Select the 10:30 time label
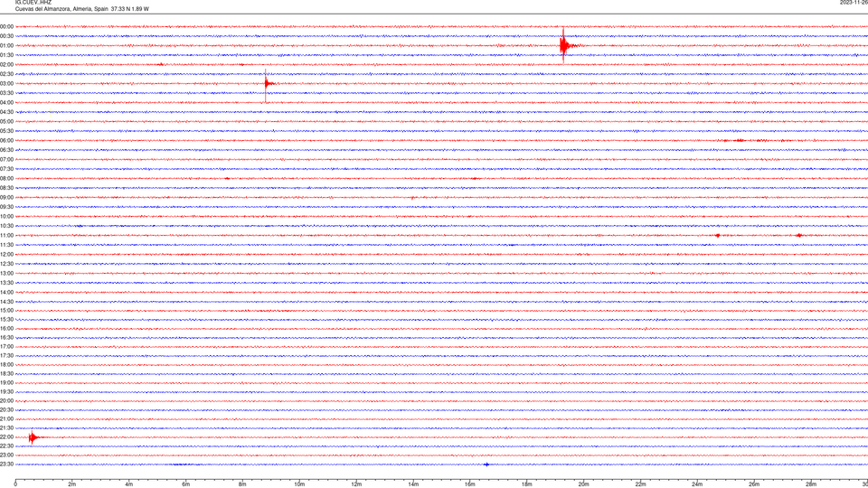The image size is (868, 488). coord(6,226)
